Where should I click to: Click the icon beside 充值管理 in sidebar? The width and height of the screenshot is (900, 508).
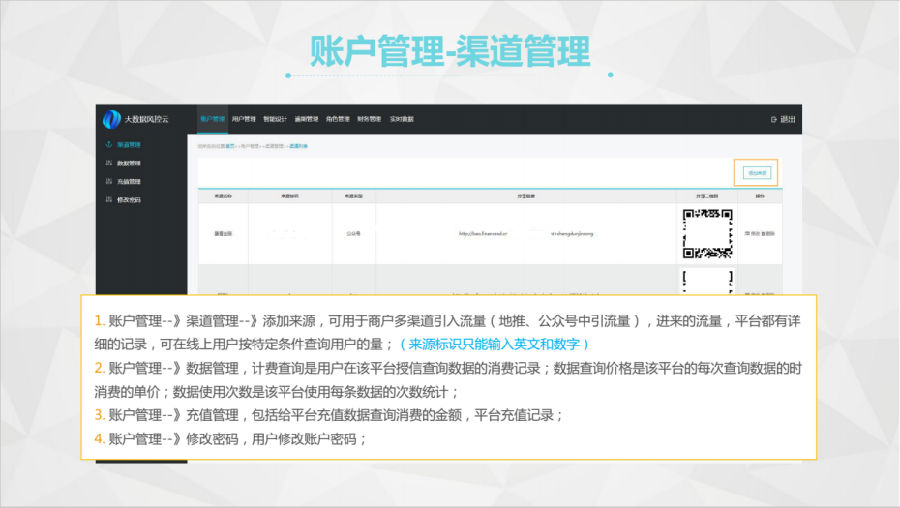coord(108,181)
